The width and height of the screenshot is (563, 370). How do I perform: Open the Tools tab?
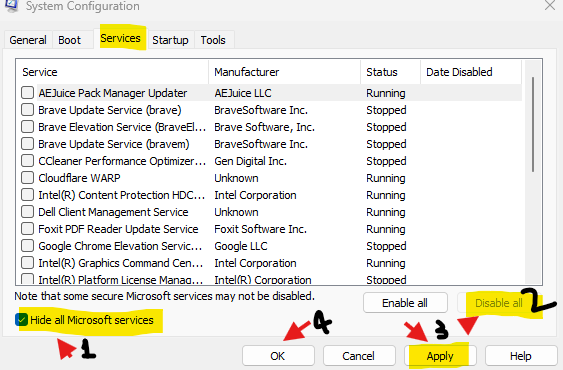click(x=213, y=40)
